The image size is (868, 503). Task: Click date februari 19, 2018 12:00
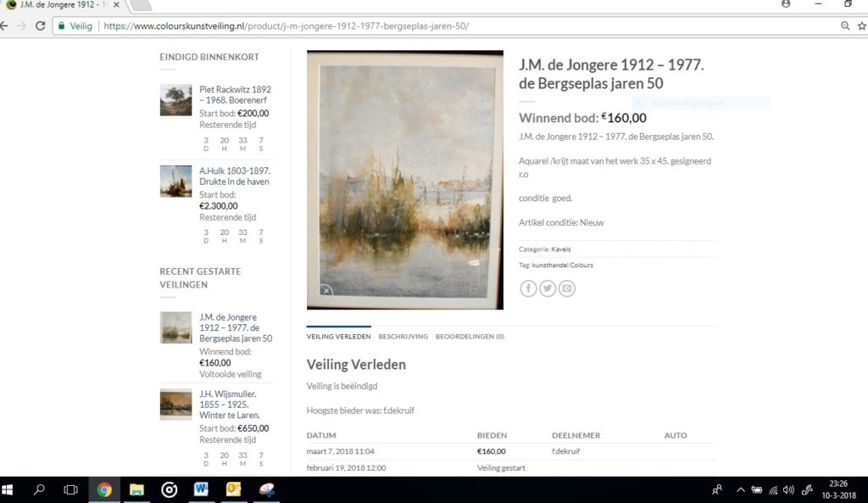(347, 468)
